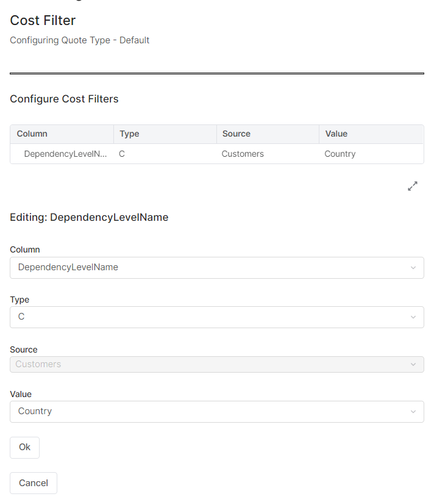Screen dimensions: 448x502
Task: Click the C cell in Type column
Action: coord(122,154)
